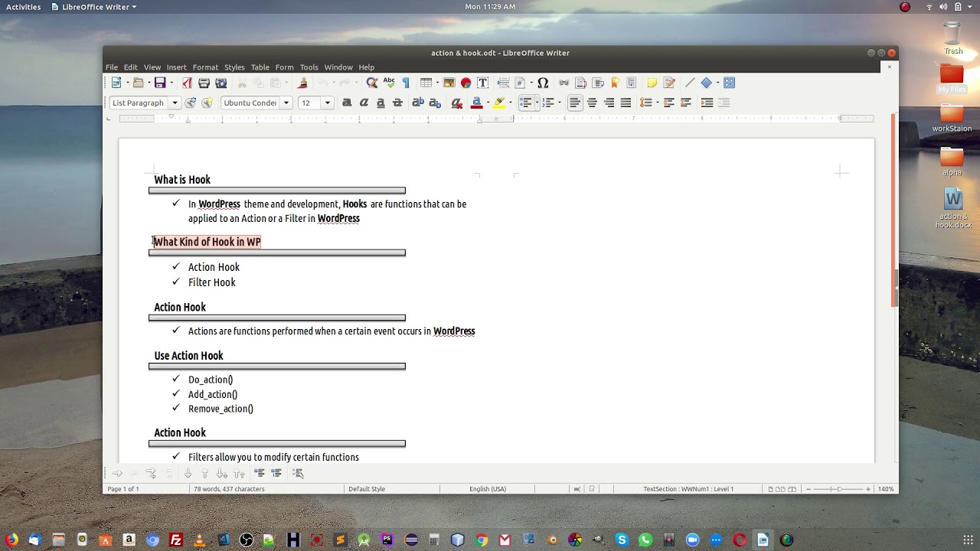Click the Print icon in toolbar
This screenshot has width=980, height=551.
[x=204, y=83]
